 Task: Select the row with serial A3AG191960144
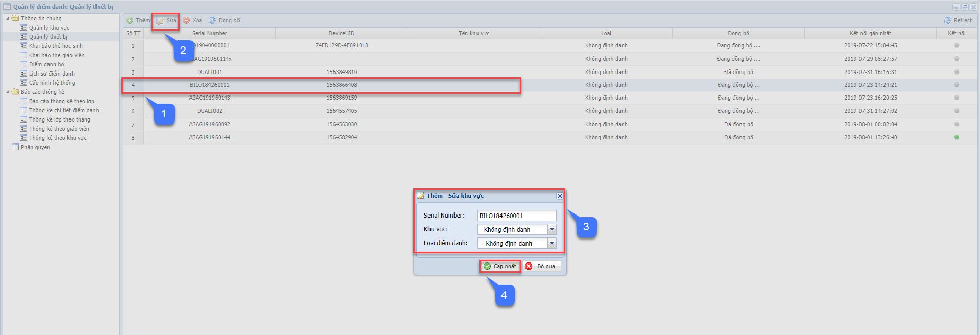point(209,137)
